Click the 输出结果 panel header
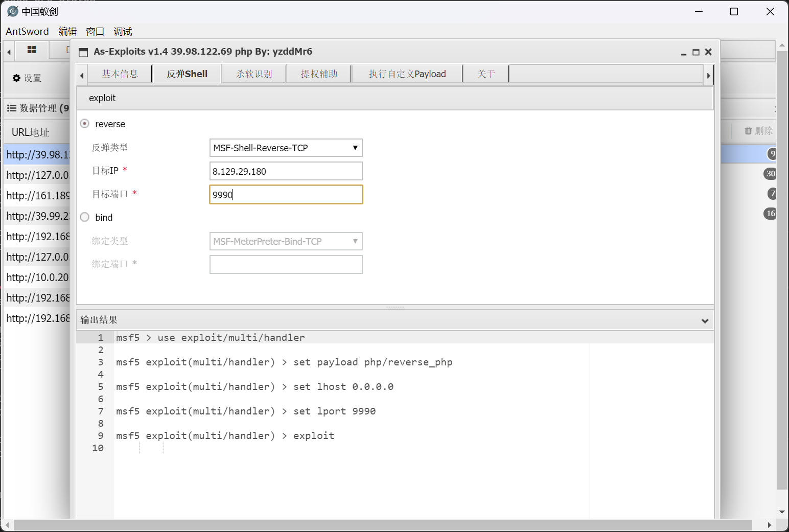The image size is (789, 532). pos(395,320)
